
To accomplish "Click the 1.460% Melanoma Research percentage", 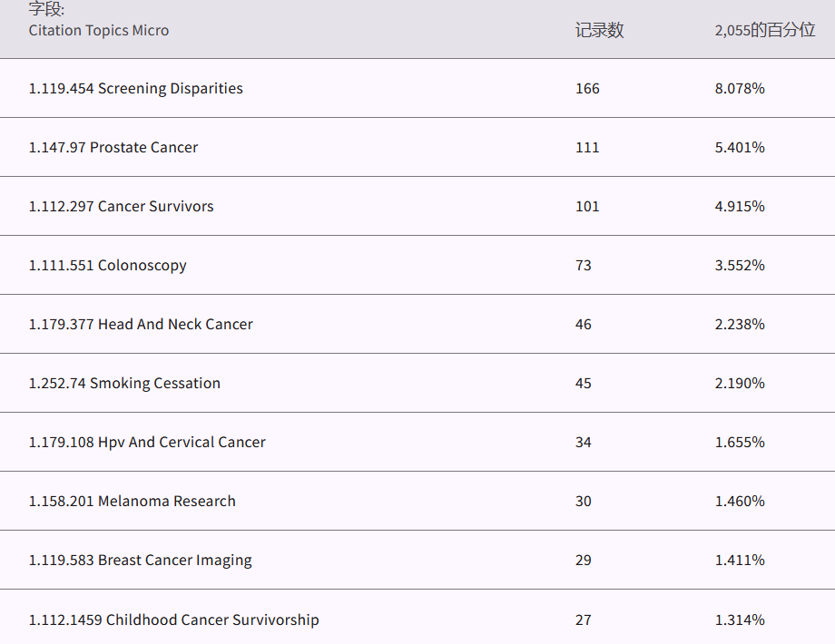I will (x=740, y=501).
